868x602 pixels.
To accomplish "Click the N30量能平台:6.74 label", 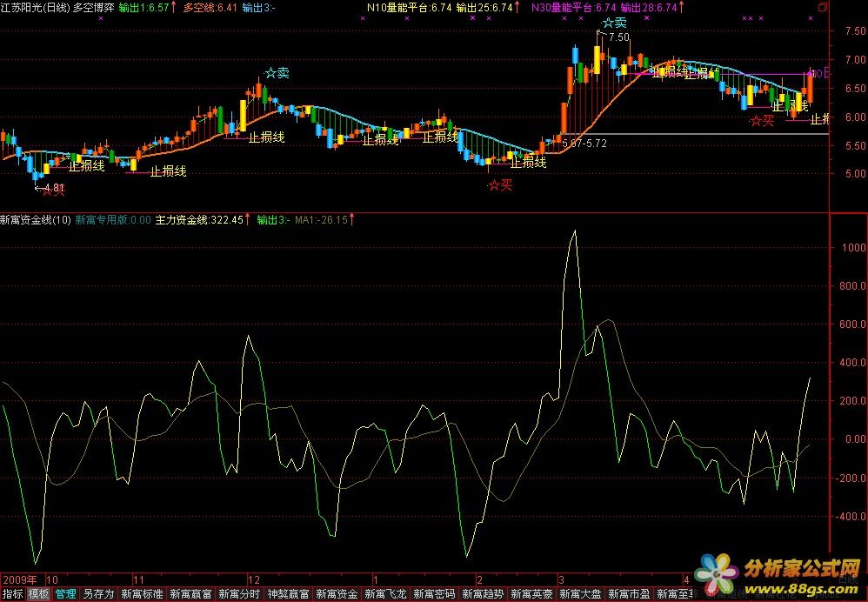I will (x=573, y=8).
